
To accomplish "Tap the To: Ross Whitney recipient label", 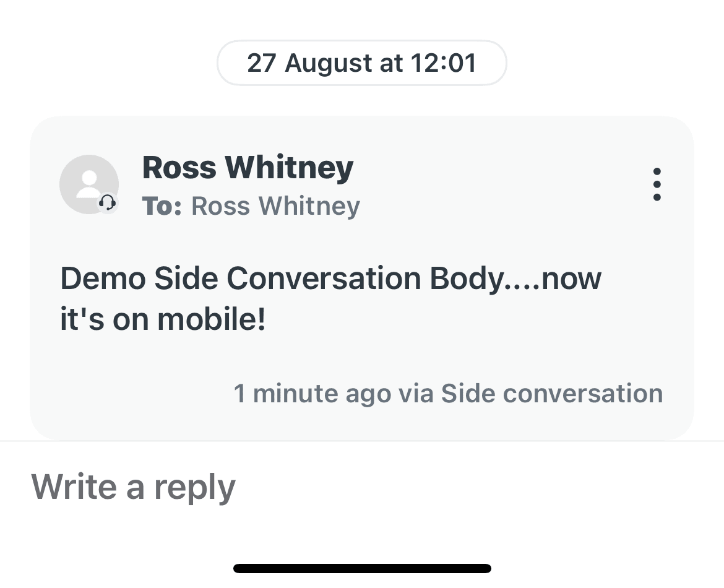I will tap(251, 205).
